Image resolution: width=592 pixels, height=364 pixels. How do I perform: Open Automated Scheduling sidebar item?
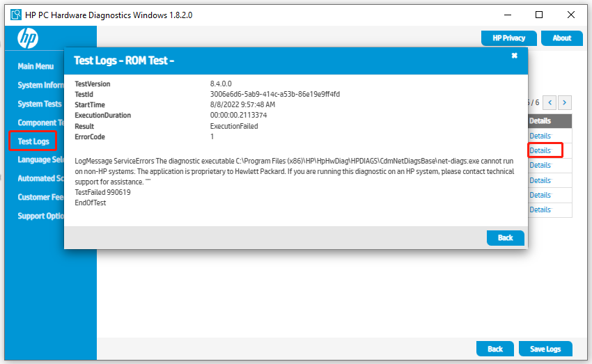click(41, 178)
